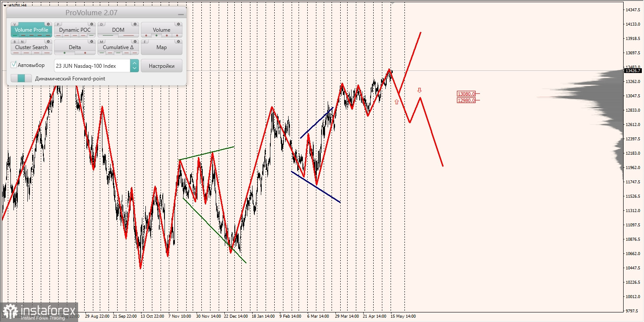Click red down arrow marker on chart
Image resolution: width=644 pixels, height=322 pixels.
[419, 90]
